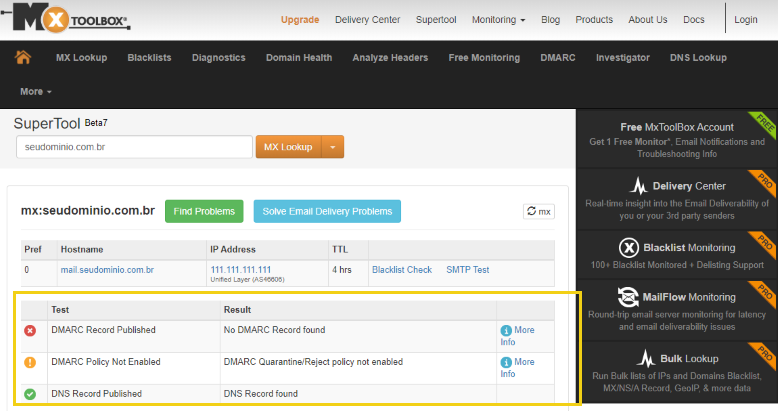Open the mail.seudominio.com.br hostname link
Viewport: 778px width, 411px height.
click(x=107, y=270)
